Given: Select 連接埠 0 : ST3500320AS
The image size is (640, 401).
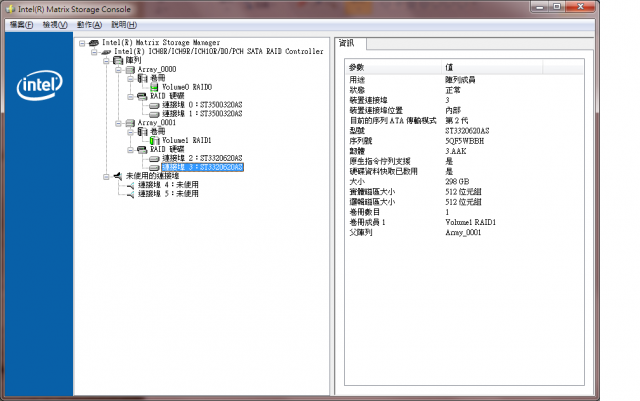Looking at the screenshot, I should [202, 105].
